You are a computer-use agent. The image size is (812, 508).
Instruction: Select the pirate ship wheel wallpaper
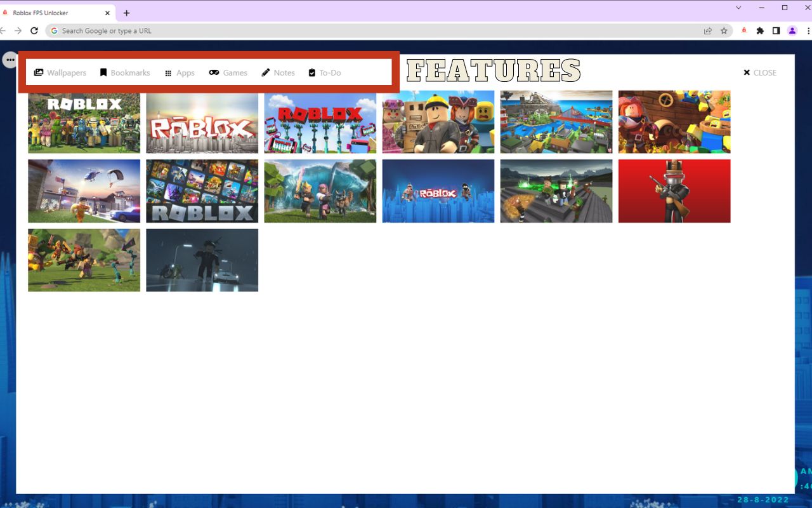point(674,122)
